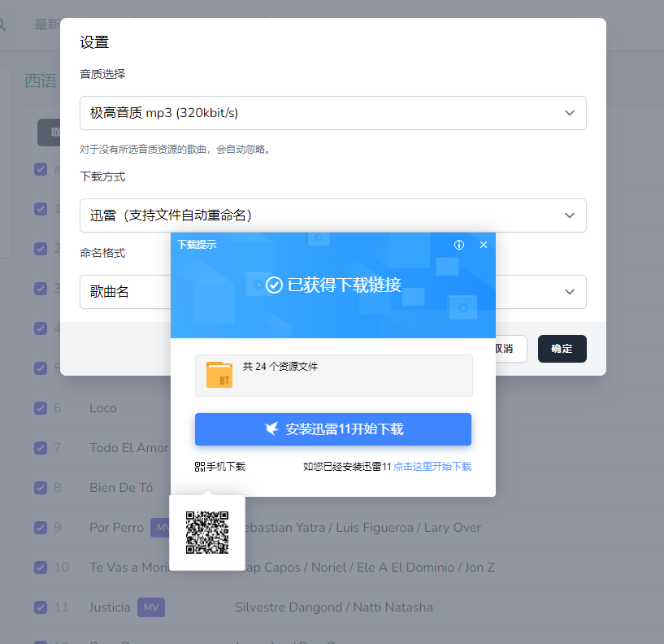Viewport: 664px width, 644px height.
Task: Switch to the 最新 tab
Action: (x=47, y=24)
